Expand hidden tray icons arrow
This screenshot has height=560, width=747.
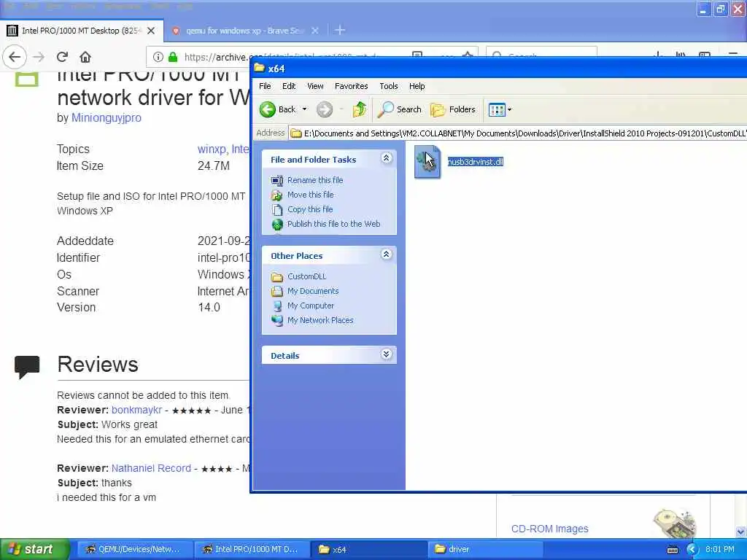pyautogui.click(x=692, y=550)
